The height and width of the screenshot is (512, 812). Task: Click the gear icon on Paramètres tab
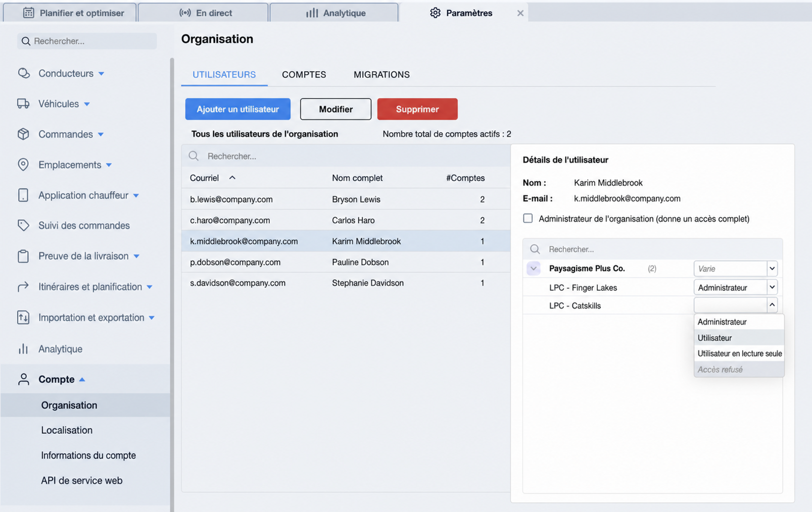pyautogui.click(x=436, y=13)
